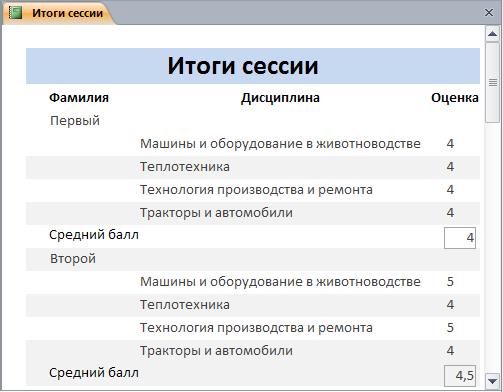Click the scrollbar up arrow

click(x=493, y=34)
